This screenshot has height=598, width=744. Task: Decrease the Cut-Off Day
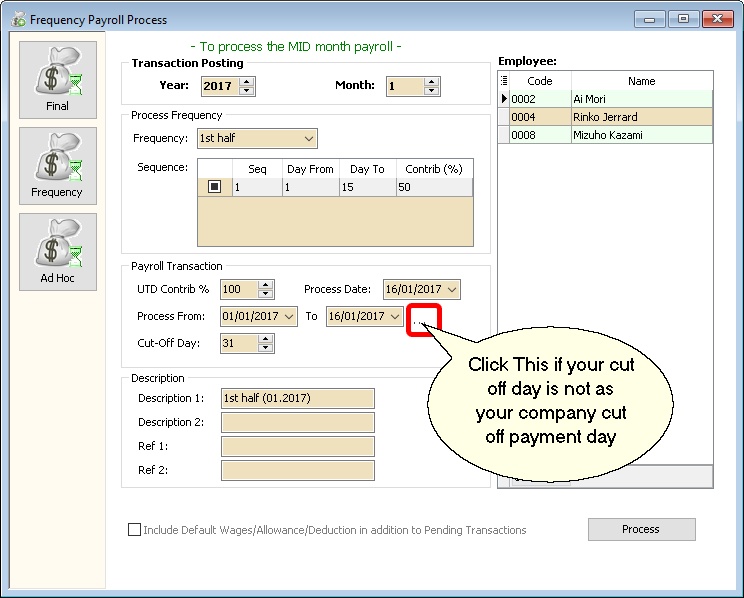(266, 348)
